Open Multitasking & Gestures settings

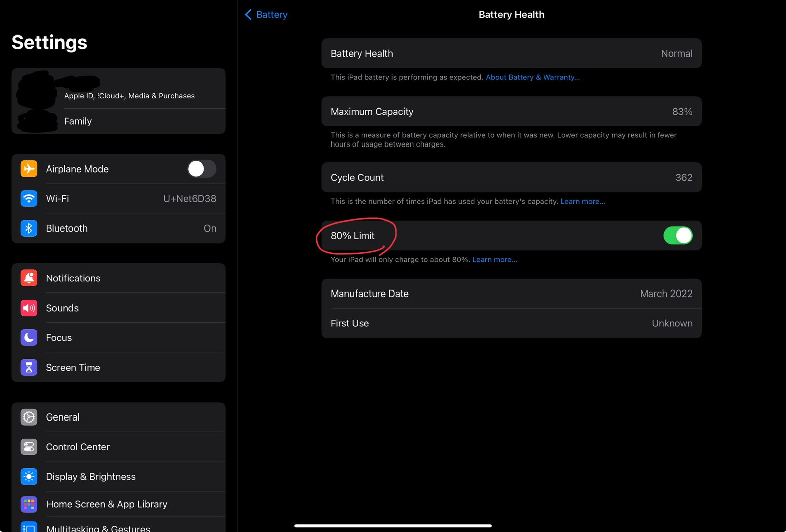[x=99, y=528]
